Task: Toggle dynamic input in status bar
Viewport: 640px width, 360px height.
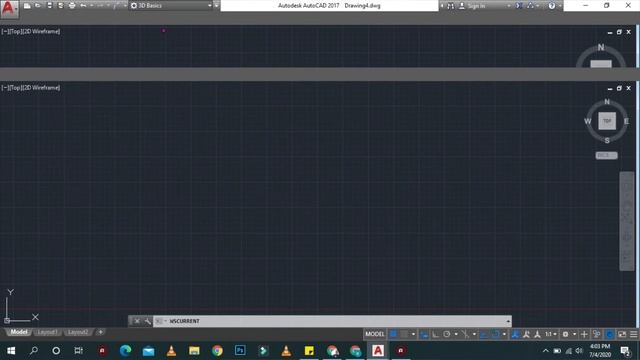Action: point(424,334)
